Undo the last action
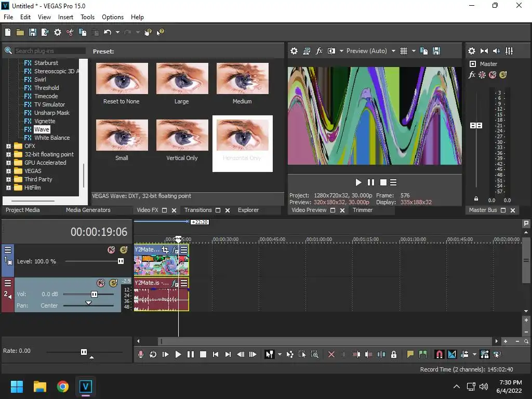 pos(108,32)
